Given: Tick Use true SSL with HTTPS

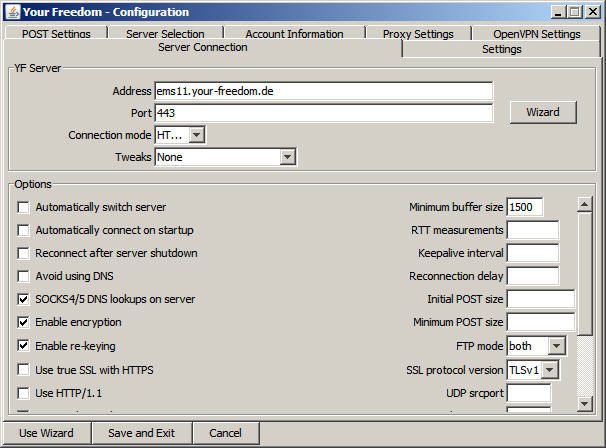Looking at the screenshot, I should click(x=24, y=369).
